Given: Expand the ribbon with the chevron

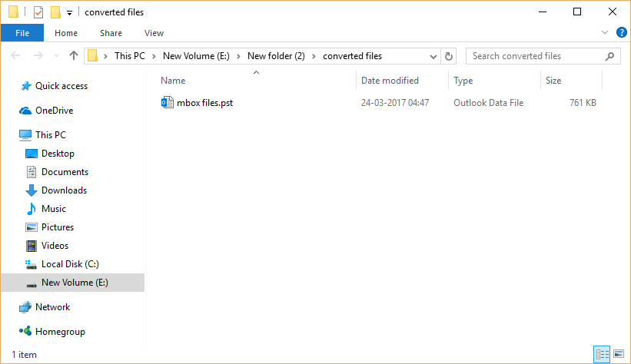Looking at the screenshot, I should tap(604, 32).
